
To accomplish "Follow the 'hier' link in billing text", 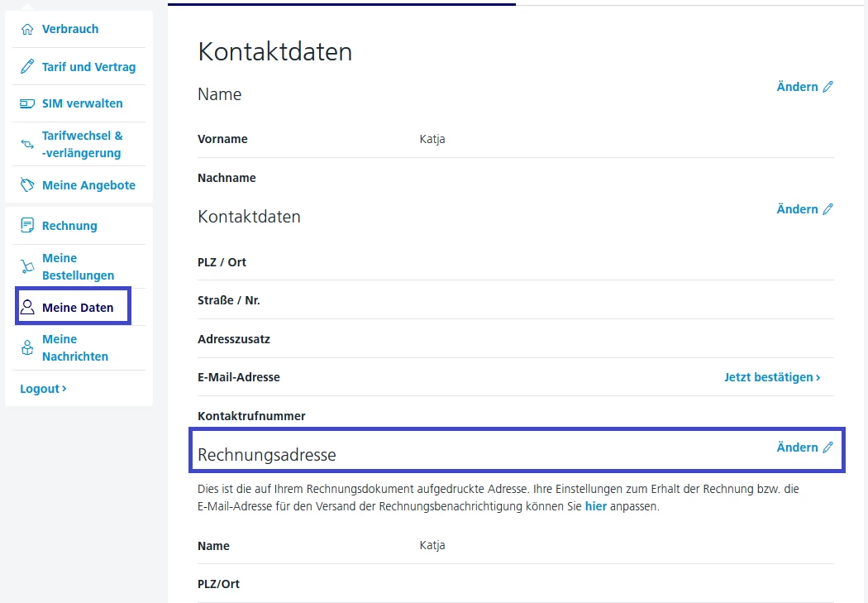I will click(595, 506).
